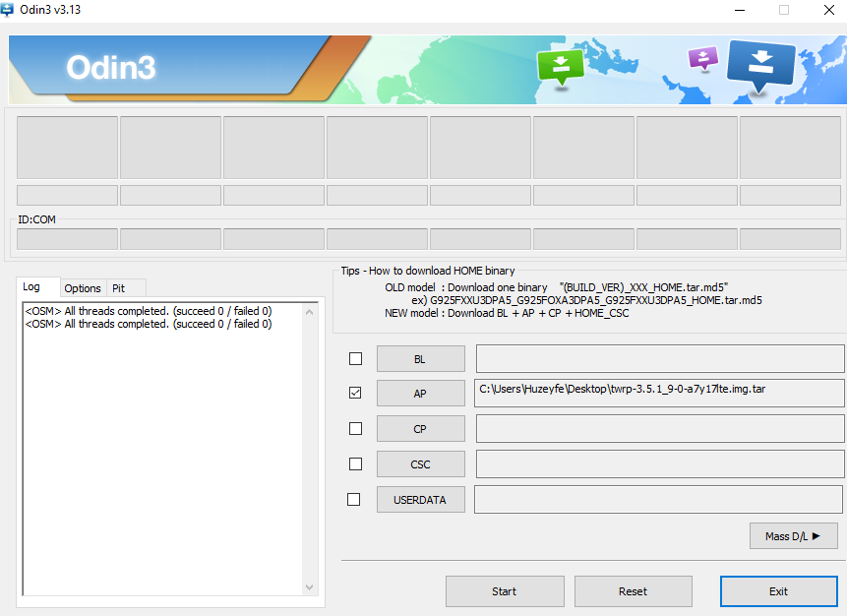Viewport: 847px width, 616px height.
Task: Tick the CSC checkbox
Action: click(x=355, y=464)
